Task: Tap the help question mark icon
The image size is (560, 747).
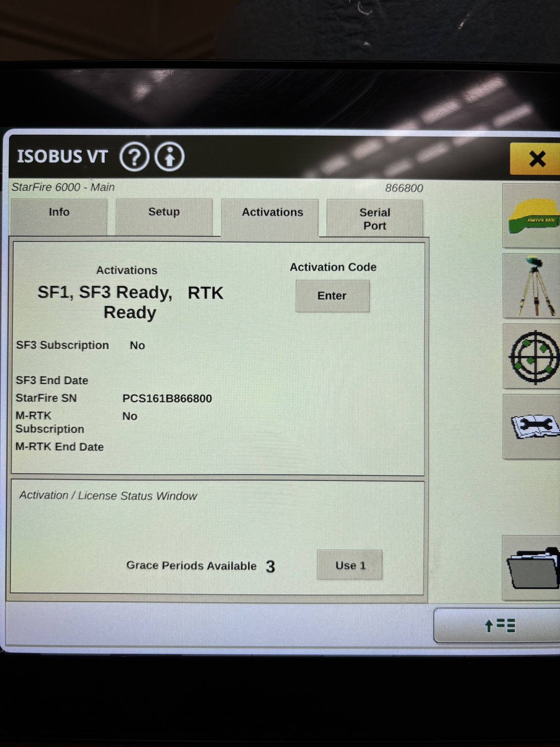Action: pos(135,157)
